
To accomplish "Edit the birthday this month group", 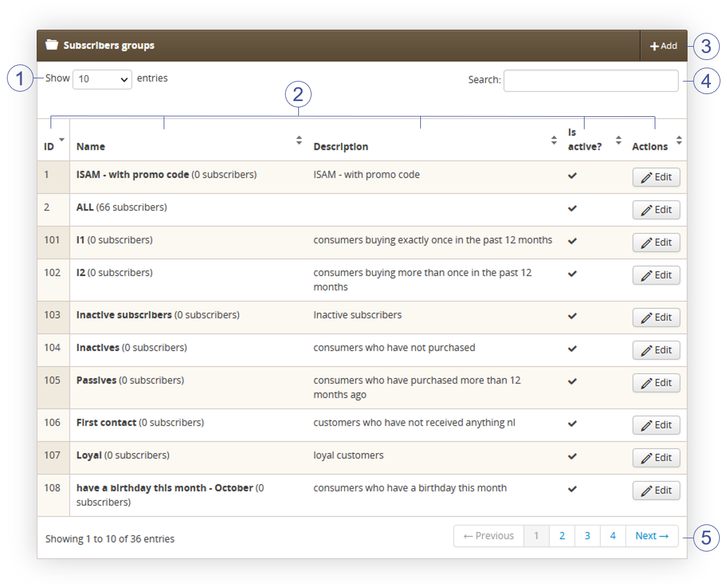I will tap(656, 491).
